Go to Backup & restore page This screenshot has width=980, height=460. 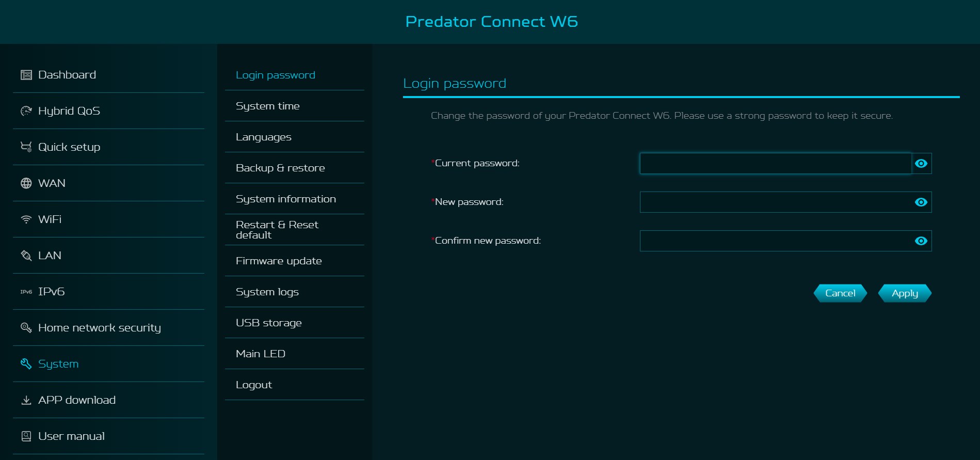coord(280,168)
